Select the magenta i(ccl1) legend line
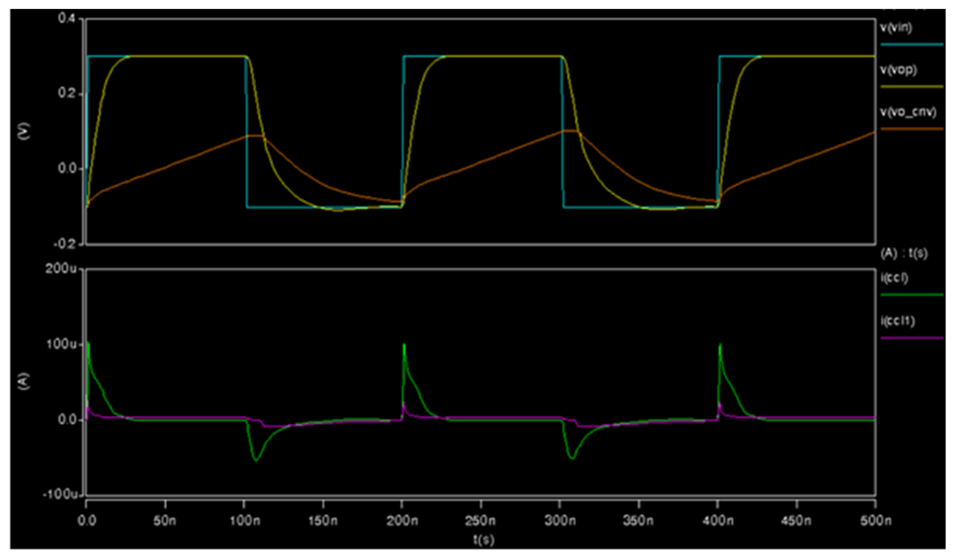Viewport: 955px width, 560px height. click(x=912, y=338)
